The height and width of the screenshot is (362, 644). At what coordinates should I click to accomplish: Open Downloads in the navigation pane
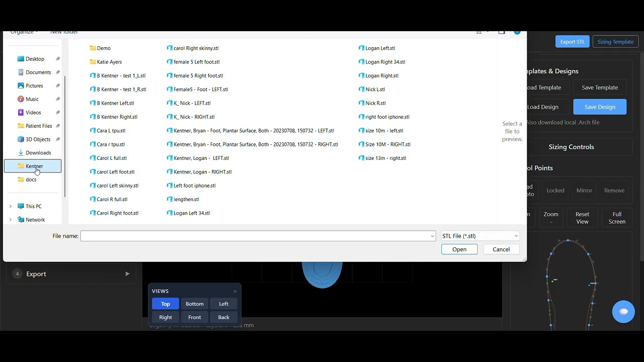click(x=38, y=153)
